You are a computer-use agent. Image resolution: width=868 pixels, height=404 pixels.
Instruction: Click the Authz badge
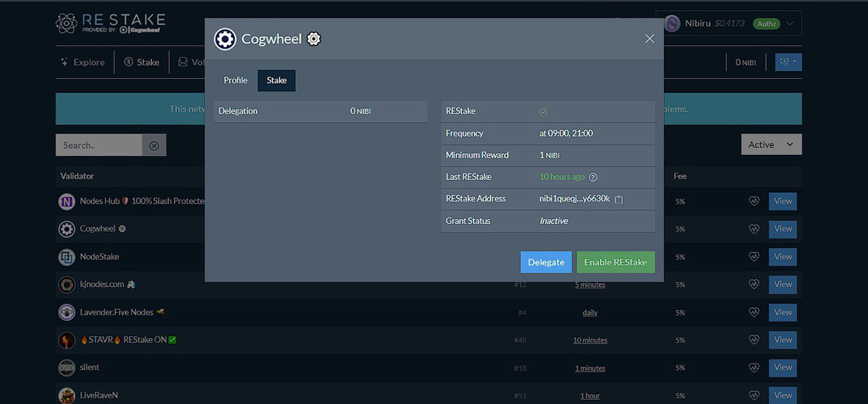[766, 24]
